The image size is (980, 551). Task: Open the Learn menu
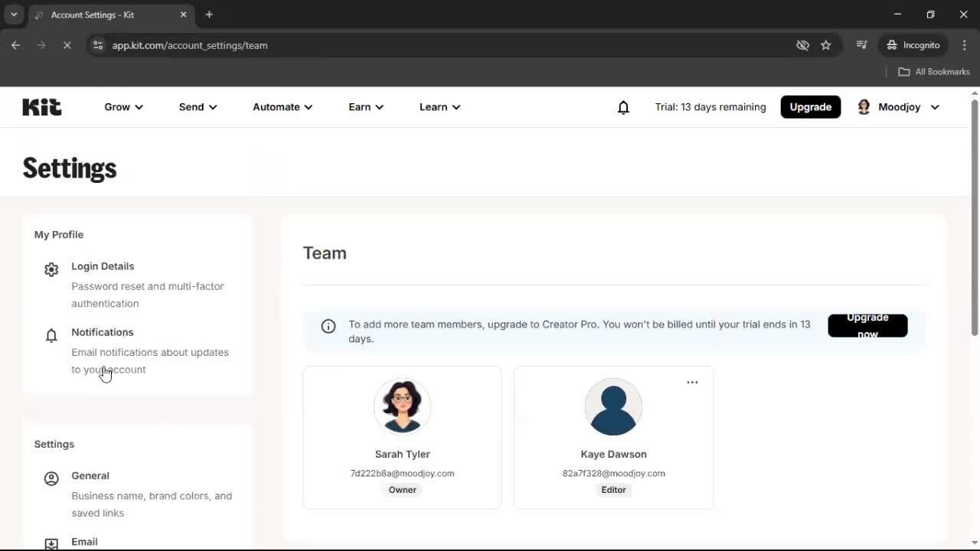[439, 107]
